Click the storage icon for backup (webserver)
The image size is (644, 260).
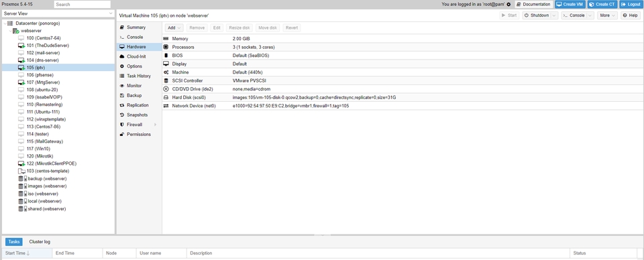pyautogui.click(x=22, y=179)
